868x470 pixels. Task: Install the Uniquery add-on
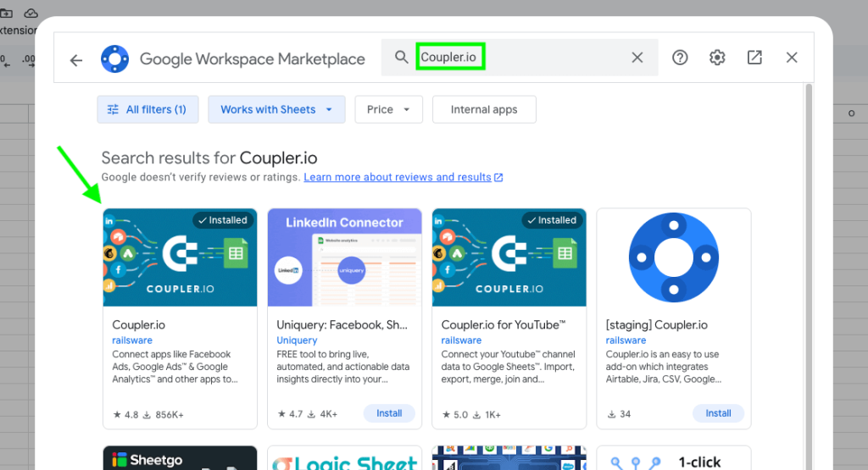tap(389, 413)
